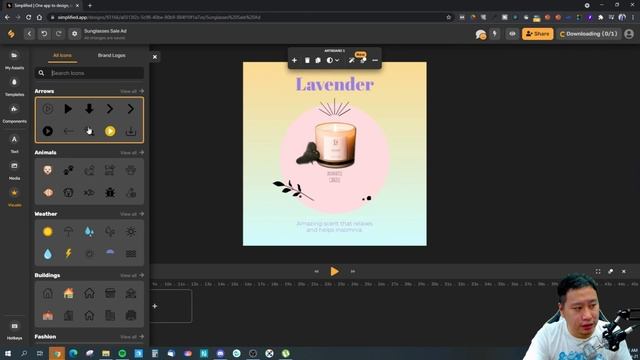Screen dimensions: 640x360
Task: Insert the download tray arrow icon
Action: [131, 131]
